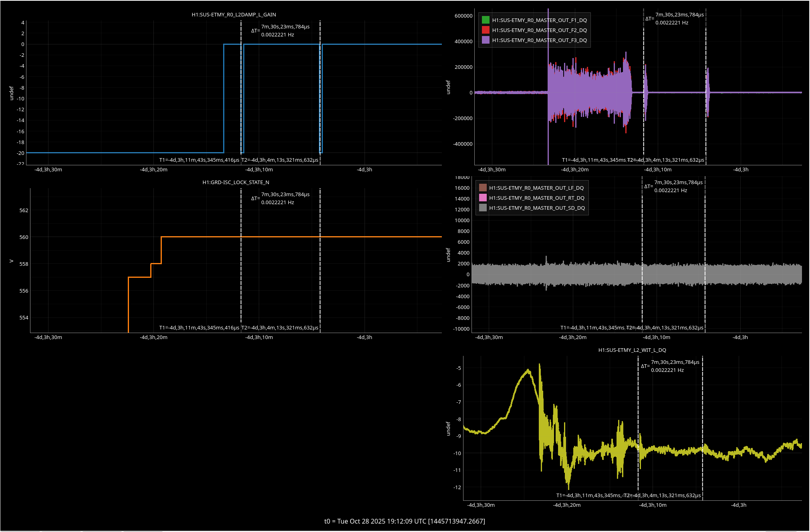Click the H1:GRD-ISC_LOCK_STATE_N plot title

[236, 182]
